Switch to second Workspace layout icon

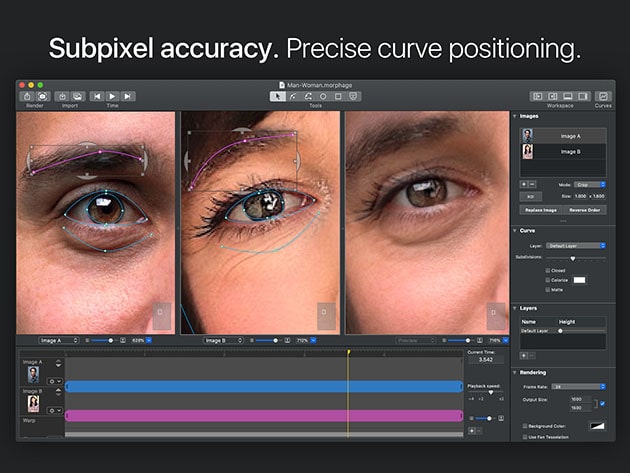[x=553, y=96]
